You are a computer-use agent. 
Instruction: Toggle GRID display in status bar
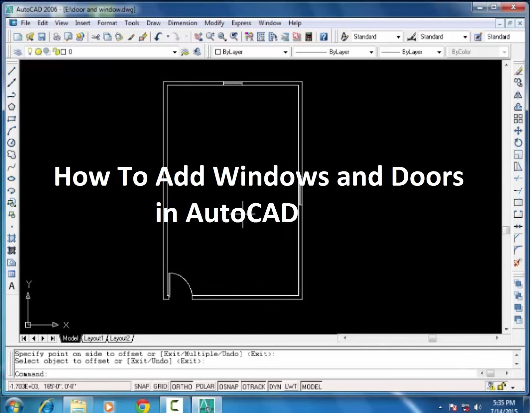[x=160, y=386]
